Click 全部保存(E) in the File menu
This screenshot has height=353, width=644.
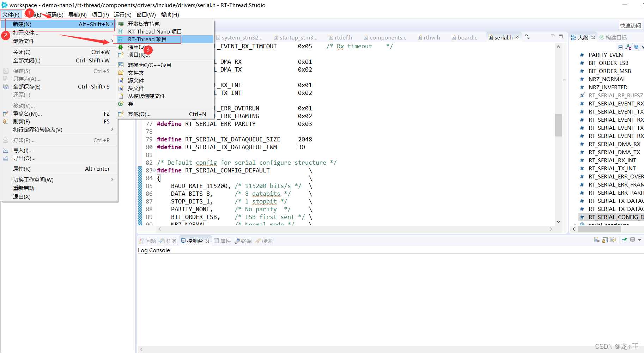pos(59,86)
